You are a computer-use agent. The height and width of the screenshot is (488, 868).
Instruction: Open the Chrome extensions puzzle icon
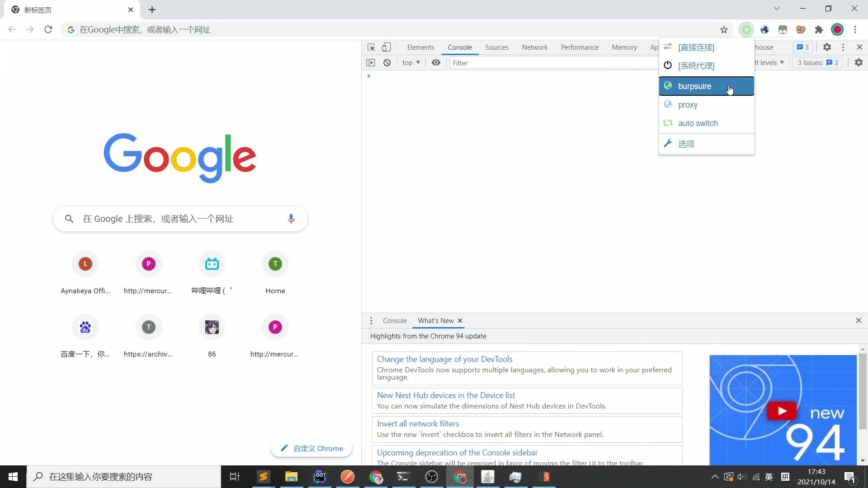coord(819,30)
